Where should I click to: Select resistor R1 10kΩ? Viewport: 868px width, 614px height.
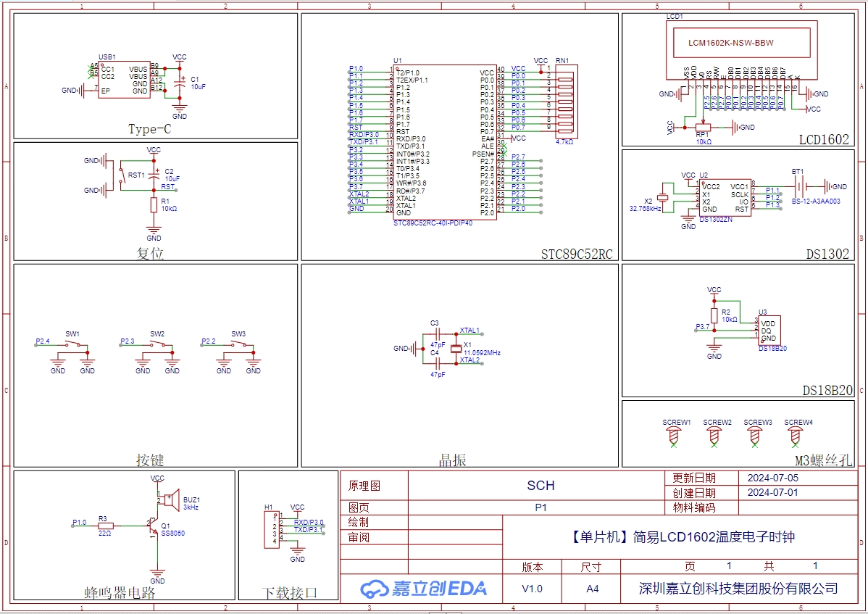pyautogui.click(x=154, y=205)
